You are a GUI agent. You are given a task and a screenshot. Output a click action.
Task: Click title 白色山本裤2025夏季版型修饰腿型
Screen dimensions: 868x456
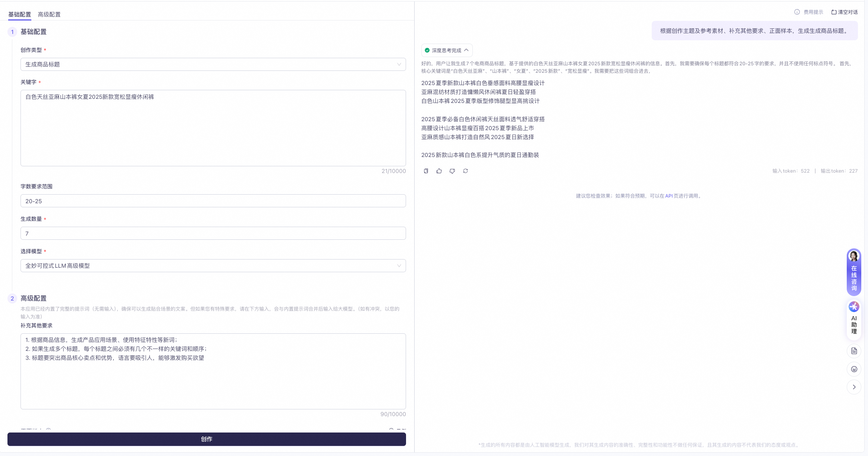[480, 101]
